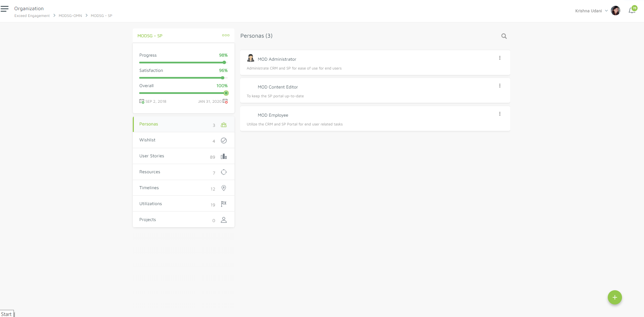Navigate to the MODSG-OMN breadcrumb
Image resolution: width=644 pixels, height=317 pixels.
tap(70, 16)
